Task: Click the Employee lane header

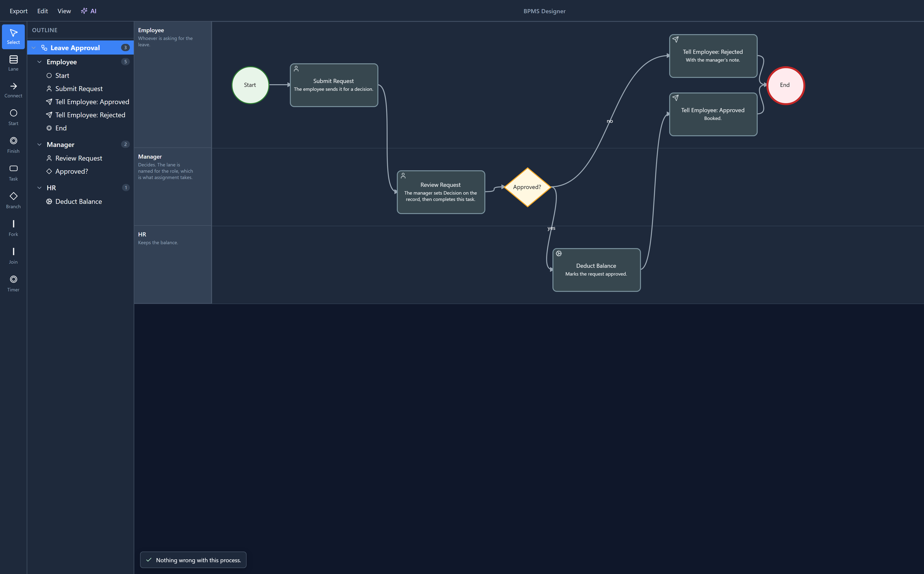Action: click(173, 85)
